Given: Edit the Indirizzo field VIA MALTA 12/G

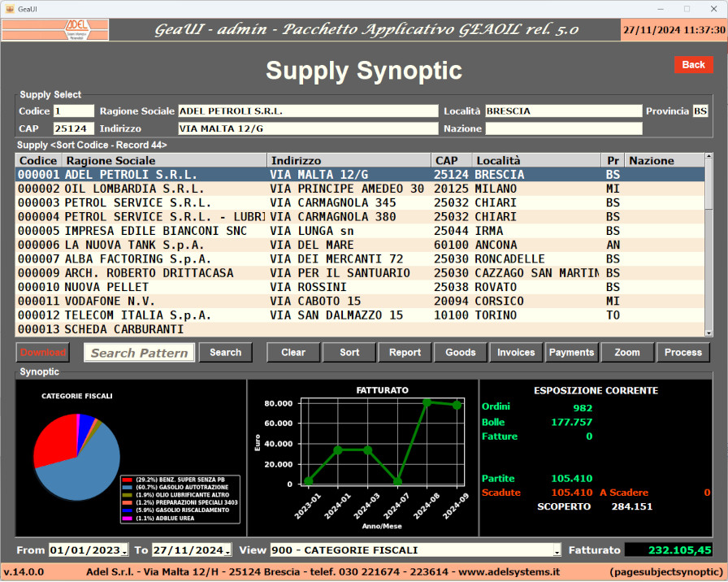Looking at the screenshot, I should pyautogui.click(x=308, y=128).
